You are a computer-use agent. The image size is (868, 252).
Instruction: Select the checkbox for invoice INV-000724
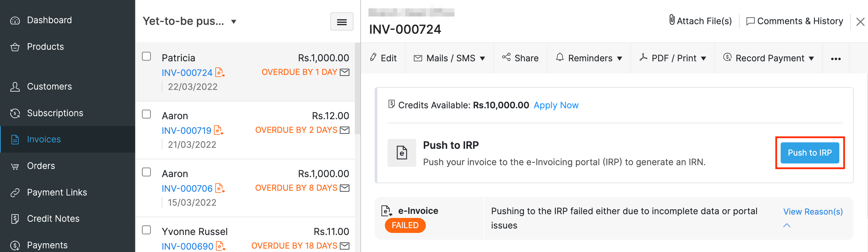[x=146, y=57]
